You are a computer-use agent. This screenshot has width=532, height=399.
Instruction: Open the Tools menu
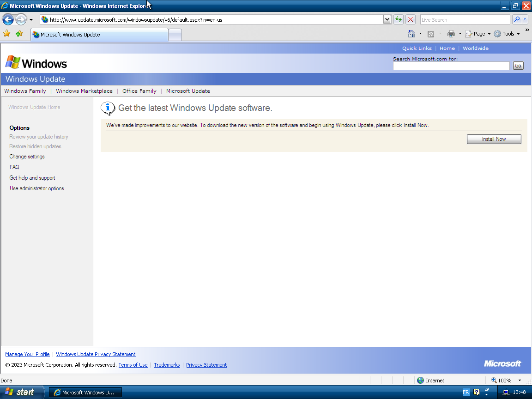[x=507, y=34]
